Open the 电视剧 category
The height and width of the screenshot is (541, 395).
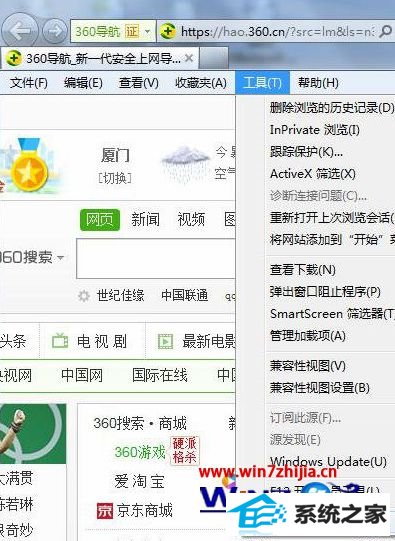(x=102, y=341)
